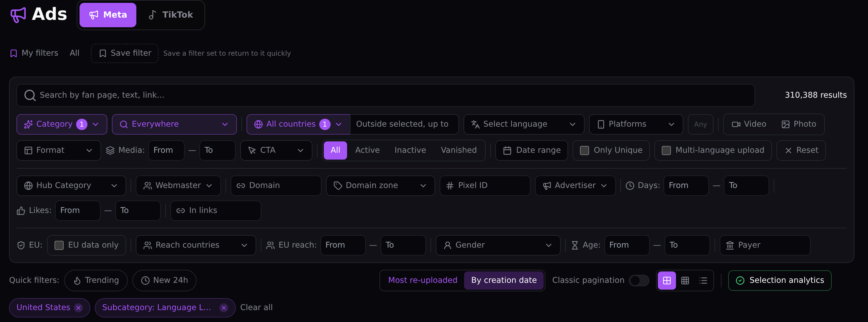
Task: Tick the EU data only checkbox
Action: 59,245
